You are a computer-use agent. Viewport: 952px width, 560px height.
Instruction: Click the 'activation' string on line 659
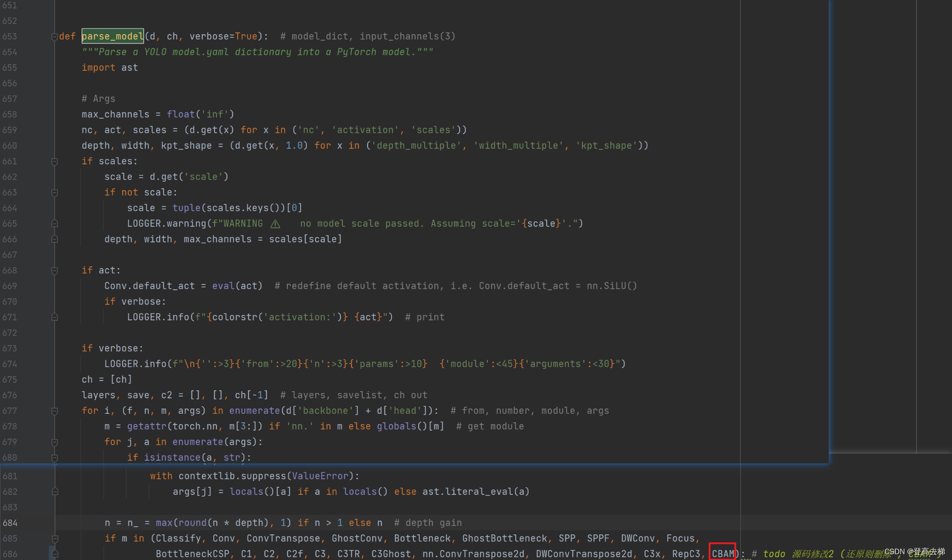pos(365,130)
